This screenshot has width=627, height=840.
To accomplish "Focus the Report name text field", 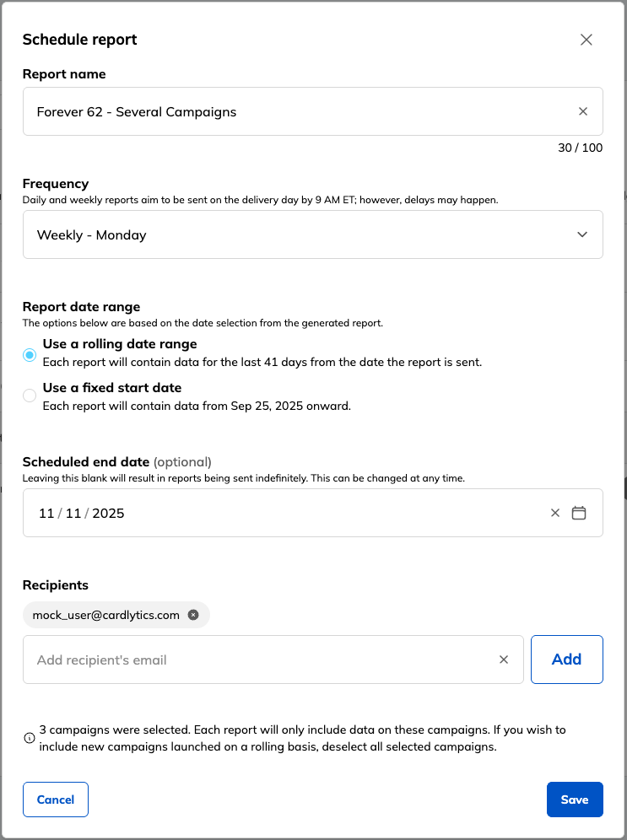I will 313,111.
